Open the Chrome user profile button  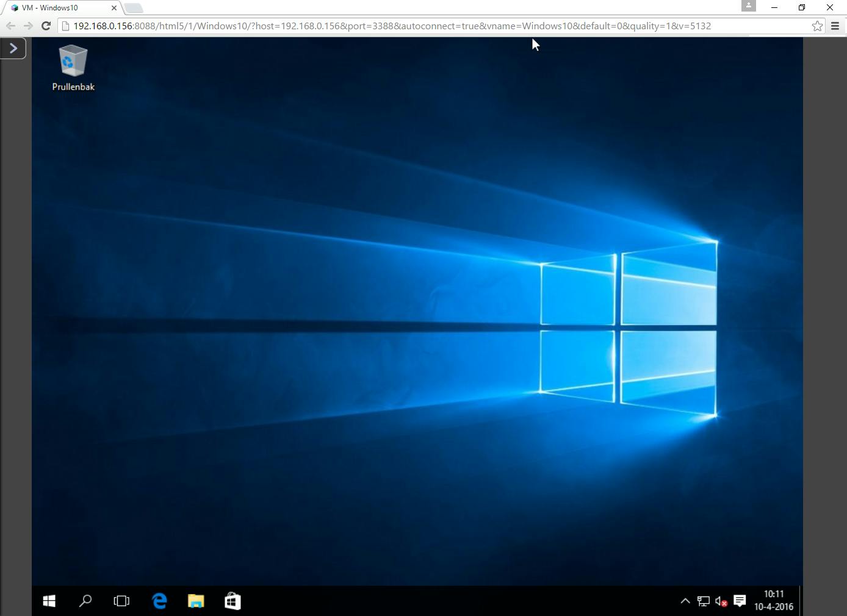pyautogui.click(x=749, y=6)
